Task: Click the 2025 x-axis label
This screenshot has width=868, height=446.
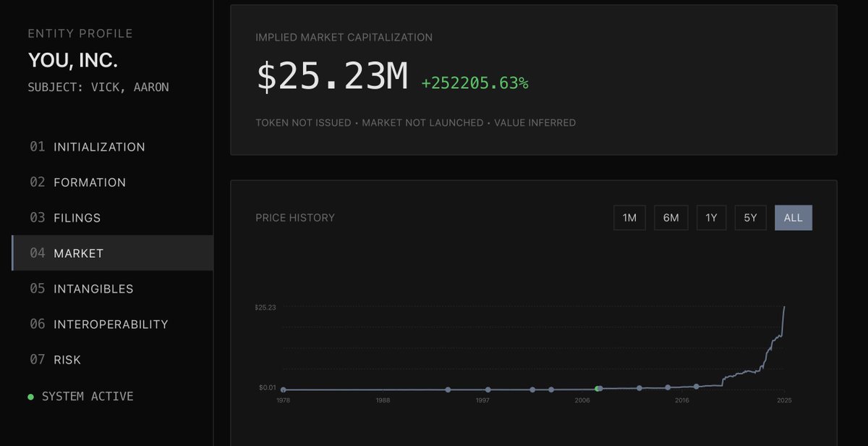Action: 784,400
